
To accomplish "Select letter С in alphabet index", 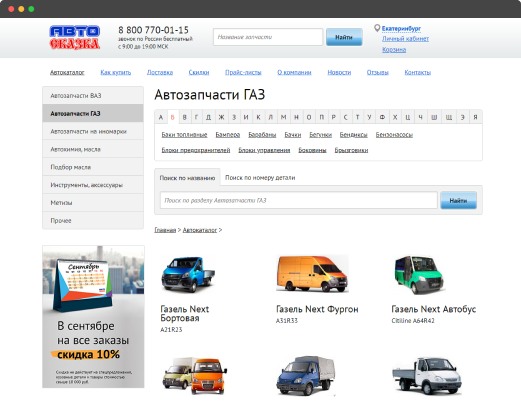I will [x=345, y=117].
